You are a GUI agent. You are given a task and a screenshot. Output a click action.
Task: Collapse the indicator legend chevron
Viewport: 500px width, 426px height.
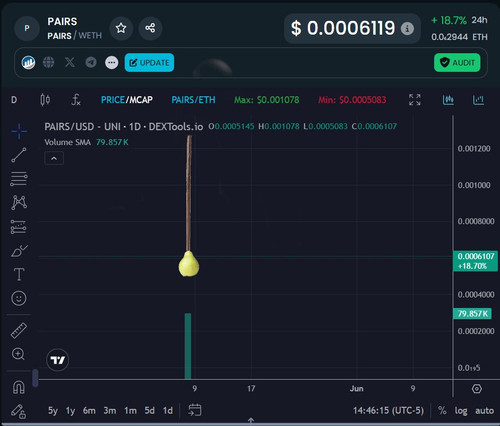tap(54, 158)
